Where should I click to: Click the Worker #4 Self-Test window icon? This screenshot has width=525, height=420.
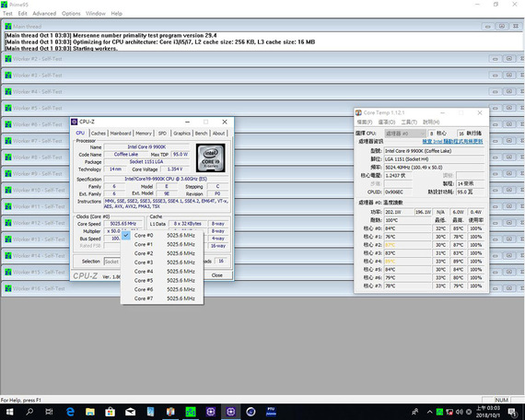8,92
